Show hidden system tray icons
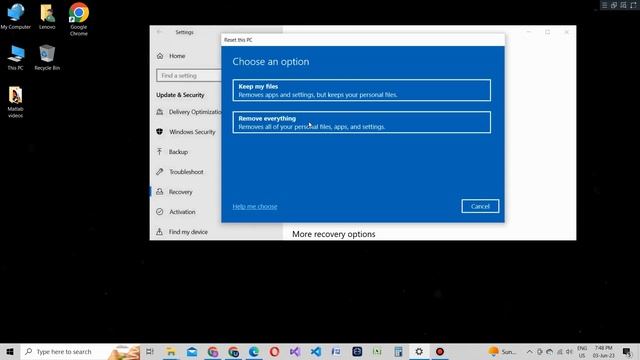Viewport: 640px width, 360px height. (x=529, y=351)
